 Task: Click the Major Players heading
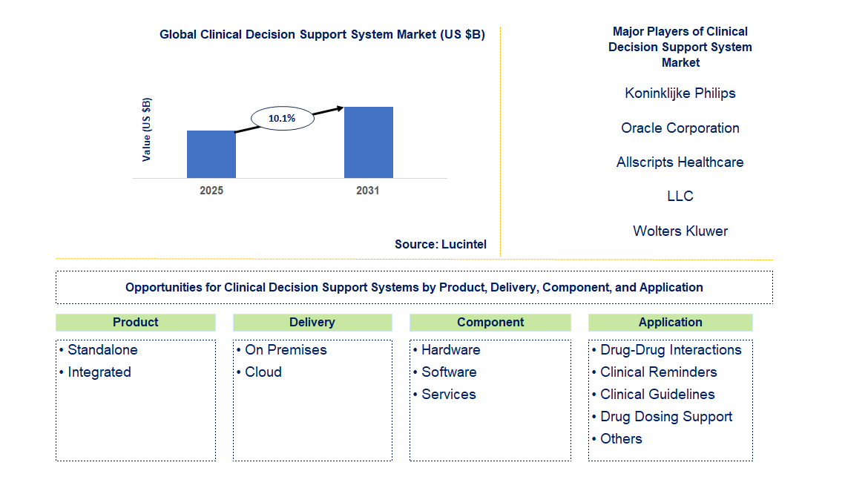[680, 47]
